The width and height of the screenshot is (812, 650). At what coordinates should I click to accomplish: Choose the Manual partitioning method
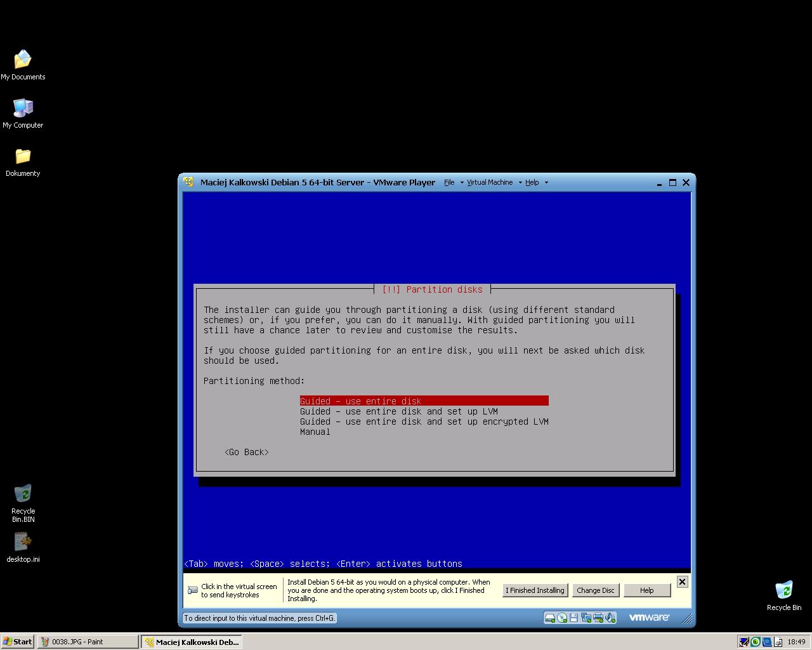pos(315,432)
